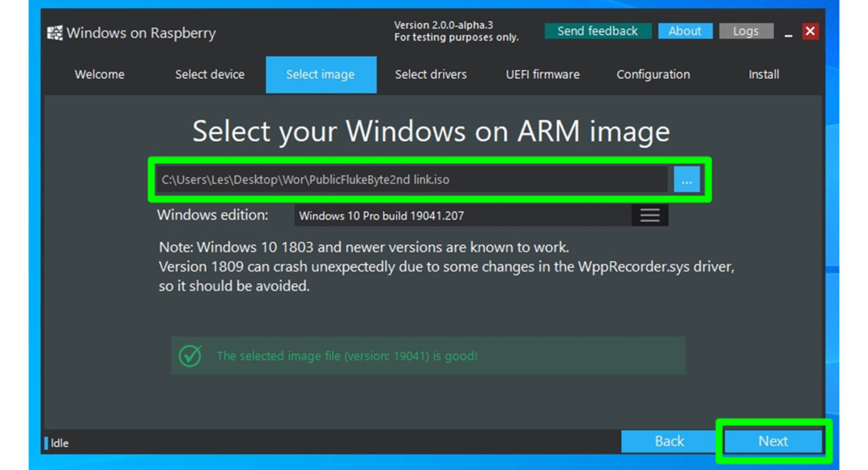
Task: Click the 'For testing purposes only.' text
Action: tap(456, 37)
